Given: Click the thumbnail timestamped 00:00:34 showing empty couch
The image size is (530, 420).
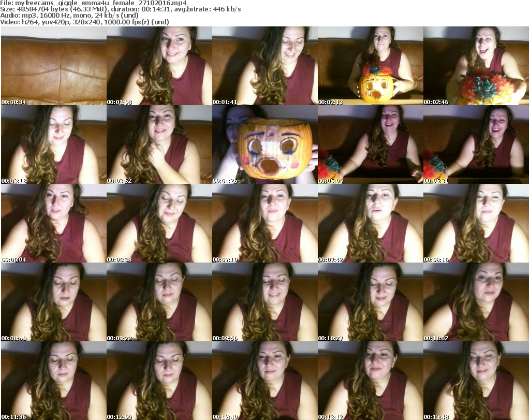Looking at the screenshot, I should pos(53,66).
